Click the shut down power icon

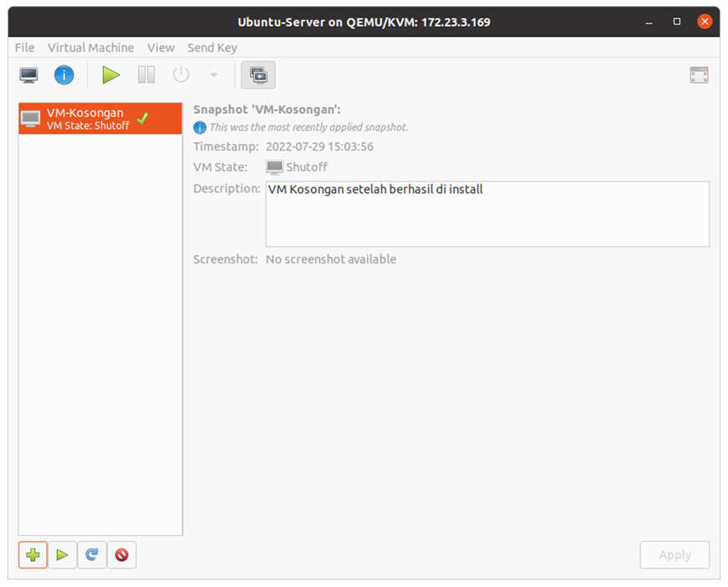click(181, 75)
